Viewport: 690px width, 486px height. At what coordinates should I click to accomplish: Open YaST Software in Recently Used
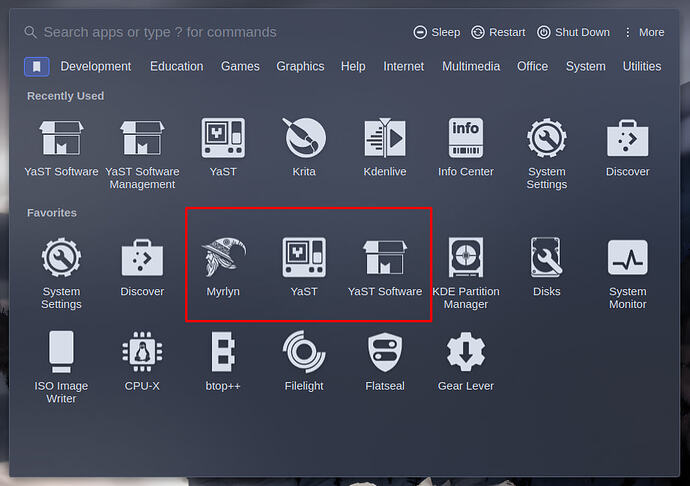pos(61,148)
